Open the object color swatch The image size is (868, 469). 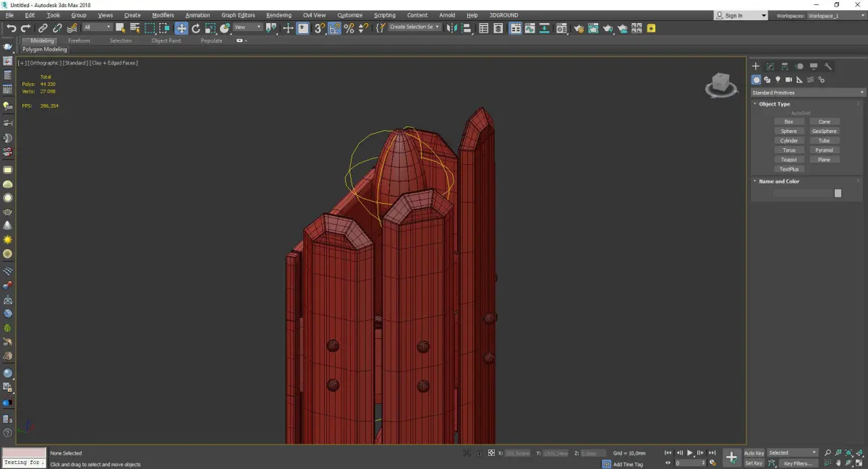[x=838, y=193]
